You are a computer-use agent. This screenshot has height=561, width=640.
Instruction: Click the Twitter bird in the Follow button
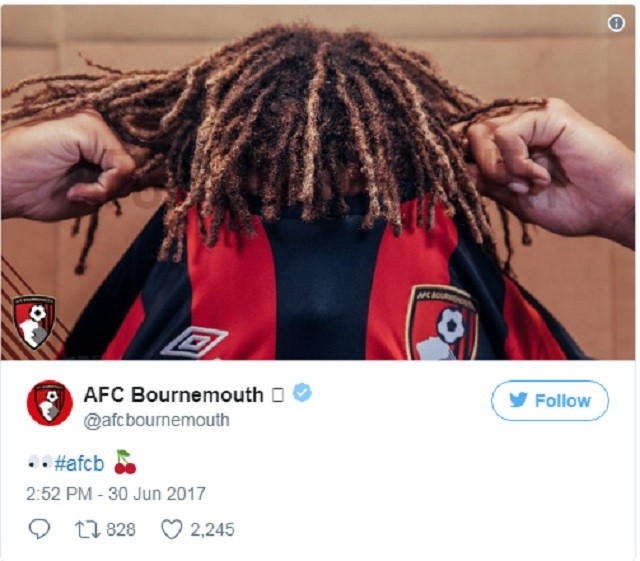coord(518,400)
